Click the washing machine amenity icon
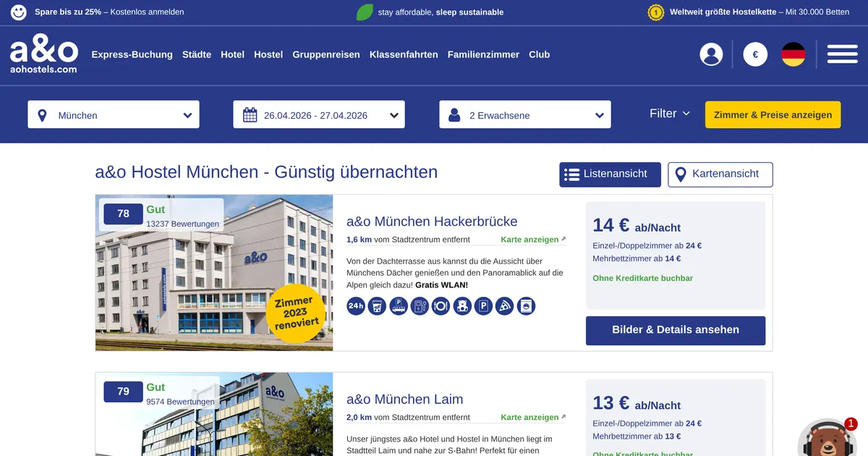 click(x=526, y=306)
